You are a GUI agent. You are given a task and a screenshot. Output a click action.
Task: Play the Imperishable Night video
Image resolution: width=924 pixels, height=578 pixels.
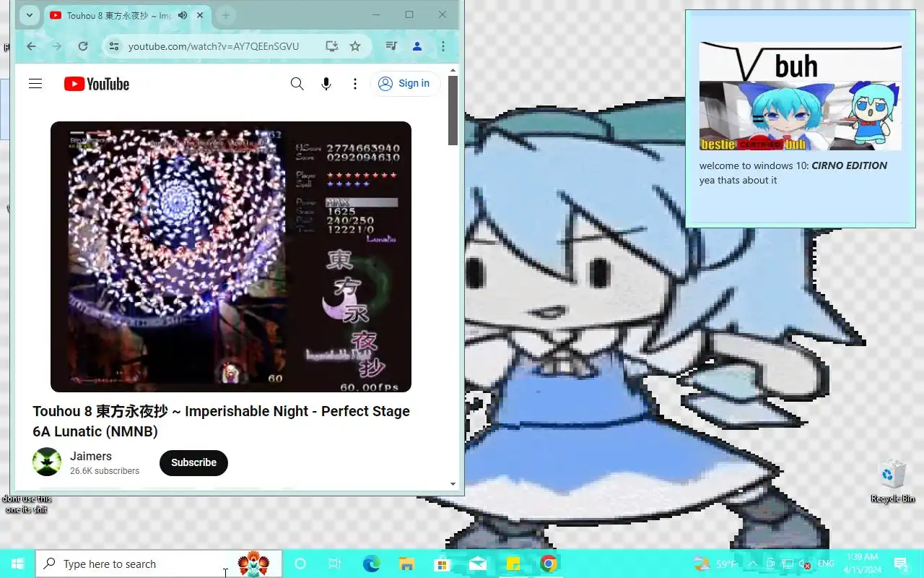point(231,256)
